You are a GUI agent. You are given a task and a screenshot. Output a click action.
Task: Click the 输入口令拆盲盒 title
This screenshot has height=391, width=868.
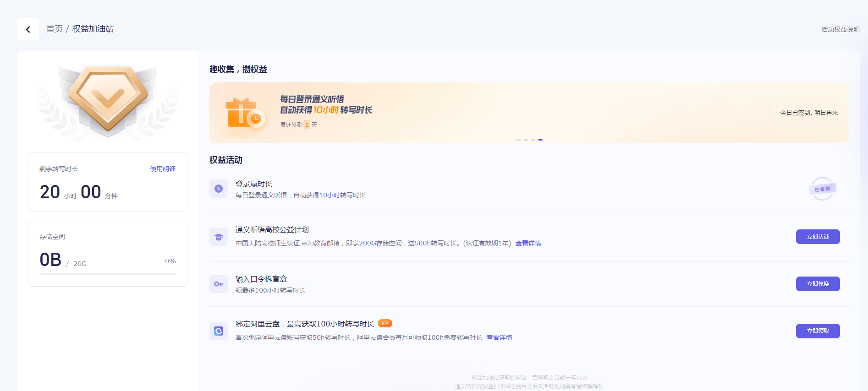[261, 279]
